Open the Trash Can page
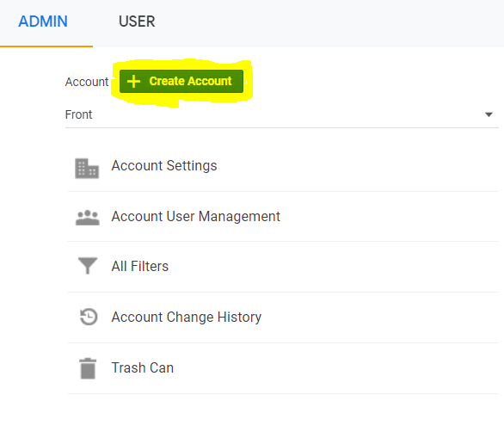 [x=143, y=367]
